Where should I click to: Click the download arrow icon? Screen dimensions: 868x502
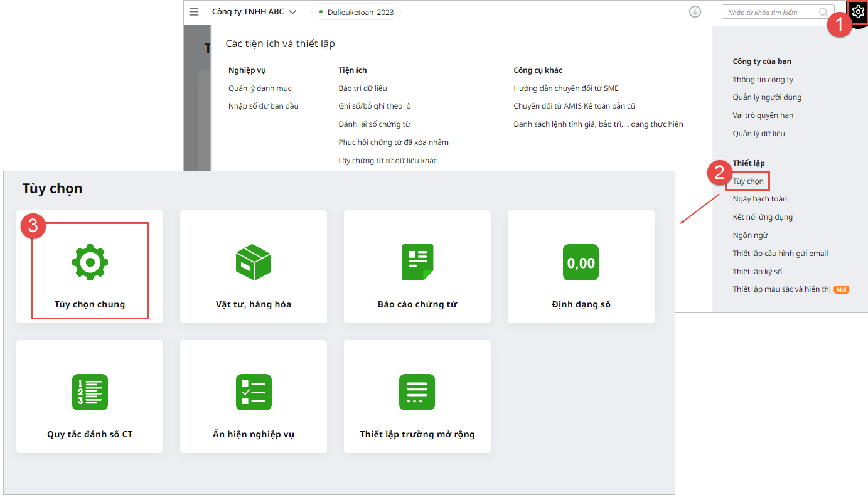click(695, 12)
